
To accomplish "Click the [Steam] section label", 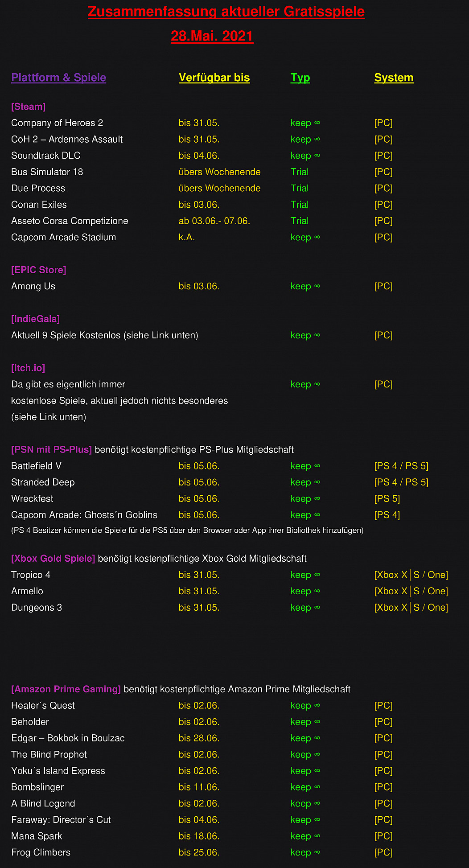I will pyautogui.click(x=29, y=107).
